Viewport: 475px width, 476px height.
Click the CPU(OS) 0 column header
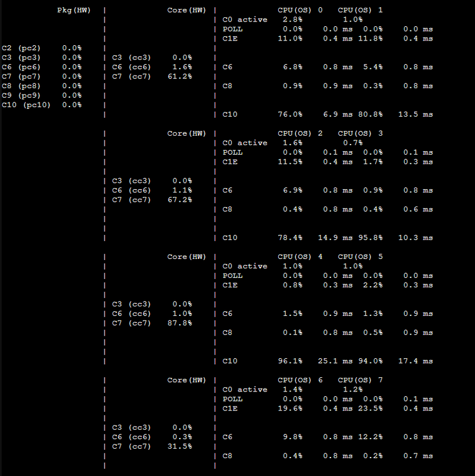[300, 10]
